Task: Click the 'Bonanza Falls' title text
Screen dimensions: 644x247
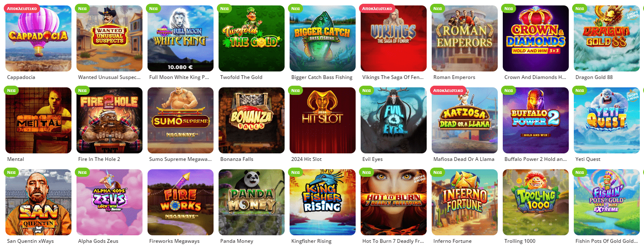Action: 237,159
